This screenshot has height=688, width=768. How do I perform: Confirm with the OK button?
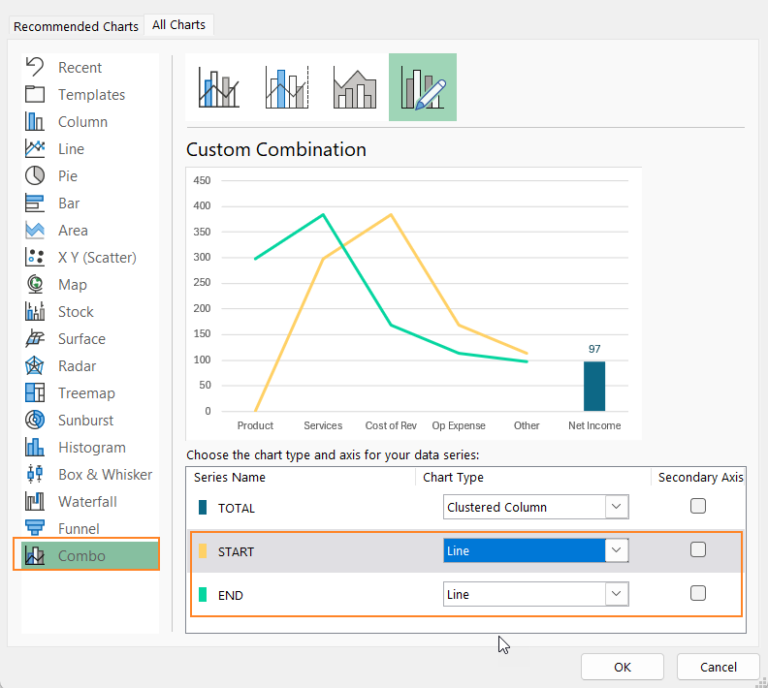click(x=622, y=667)
